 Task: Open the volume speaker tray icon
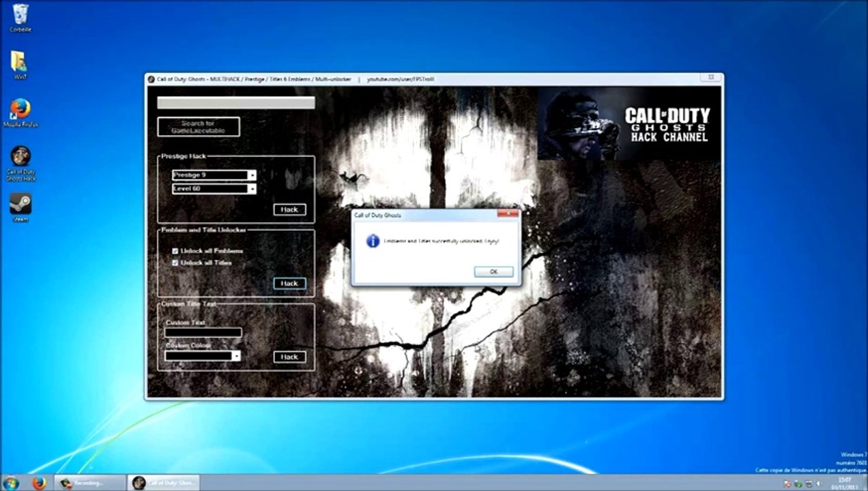coord(818,483)
